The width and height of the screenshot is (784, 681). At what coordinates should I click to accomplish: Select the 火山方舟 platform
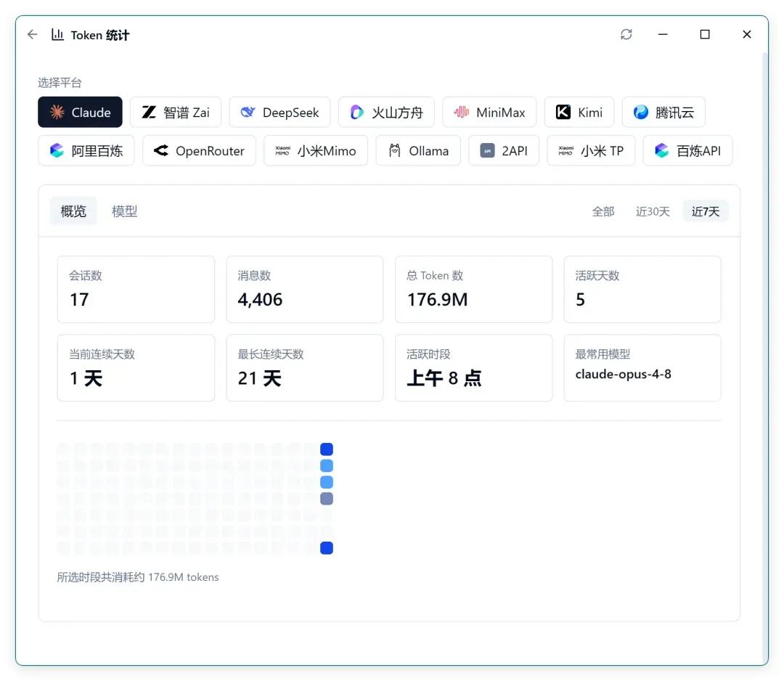tap(386, 112)
